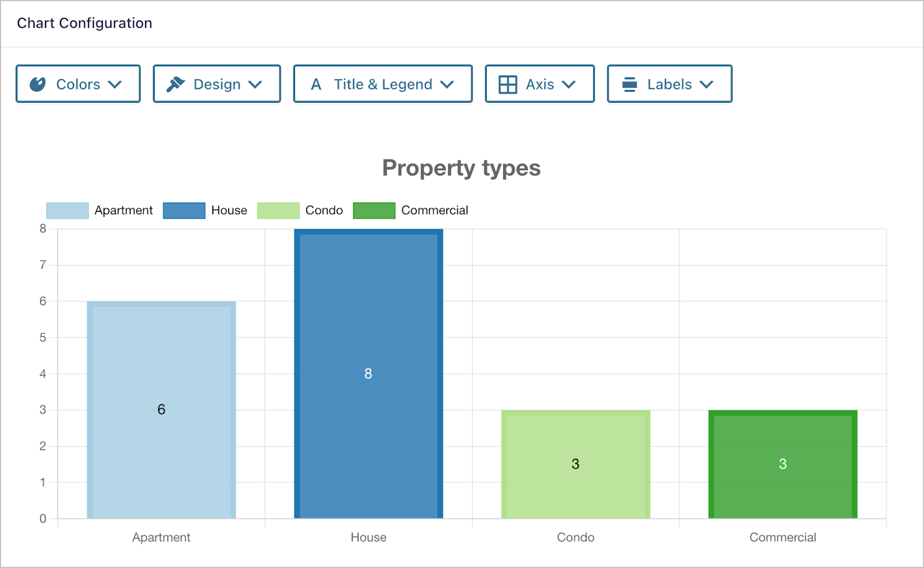This screenshot has height=568, width=924.
Task: Click the Apartment label on the x-axis
Action: pos(161,537)
